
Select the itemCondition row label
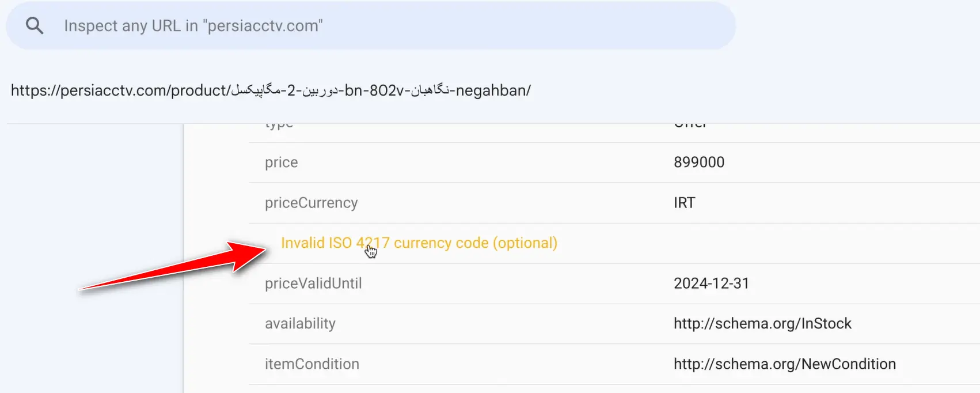click(312, 364)
